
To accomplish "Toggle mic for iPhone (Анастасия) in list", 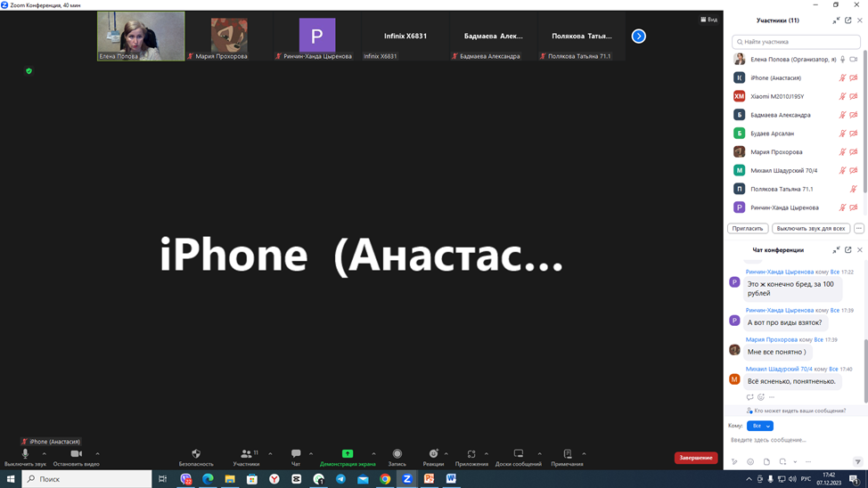I will coord(842,78).
